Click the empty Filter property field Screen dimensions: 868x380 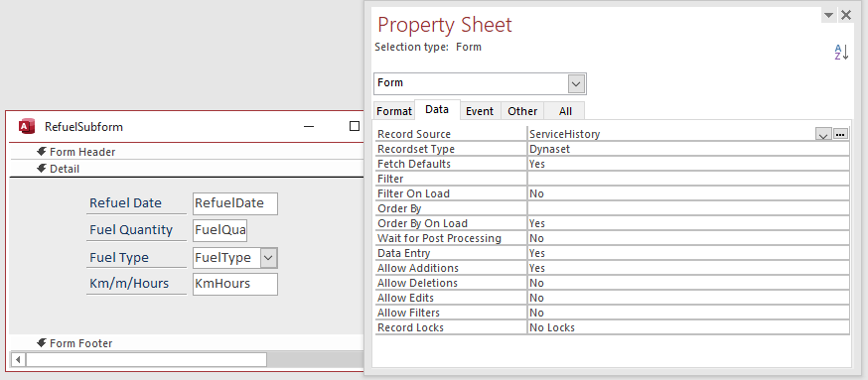coord(688,180)
